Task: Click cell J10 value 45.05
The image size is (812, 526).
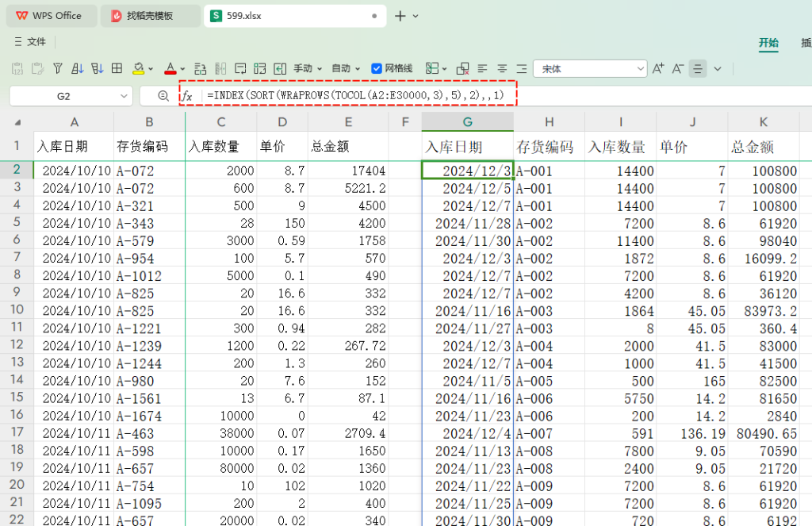Action: click(x=691, y=310)
